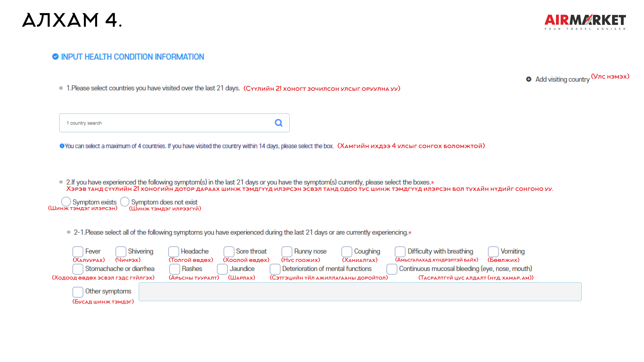Click the Other symptoms text field
Image resolution: width=644 pixels, height=362 pixels.
(360, 292)
